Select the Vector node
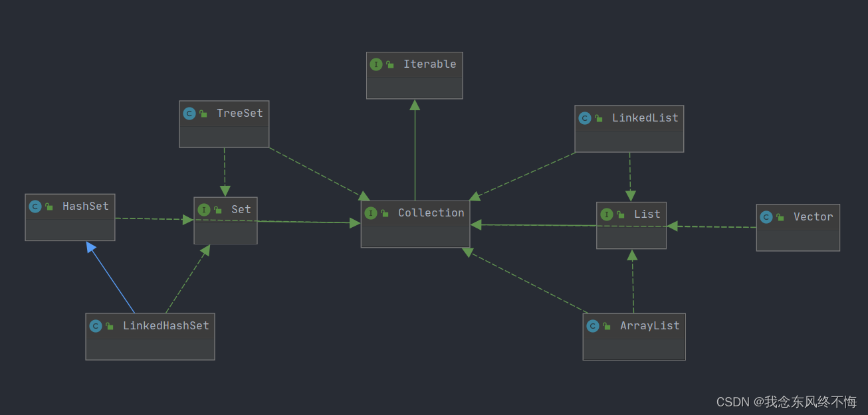Screen dimensions: 868x415 click(798, 227)
